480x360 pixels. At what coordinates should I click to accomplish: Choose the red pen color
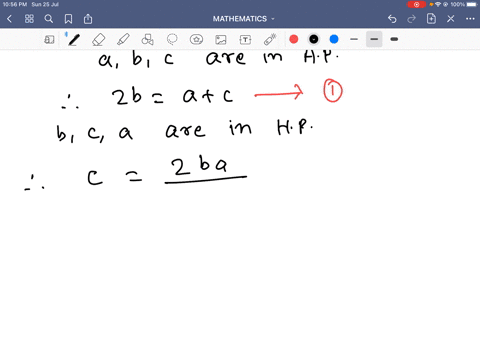point(294,39)
